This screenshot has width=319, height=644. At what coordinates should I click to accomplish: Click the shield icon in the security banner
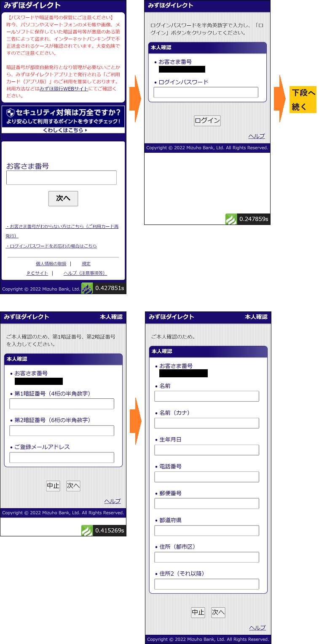click(11, 113)
